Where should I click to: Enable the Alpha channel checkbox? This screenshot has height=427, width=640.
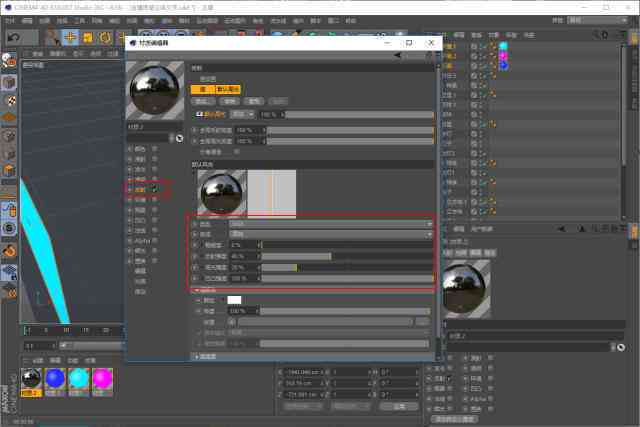point(155,241)
